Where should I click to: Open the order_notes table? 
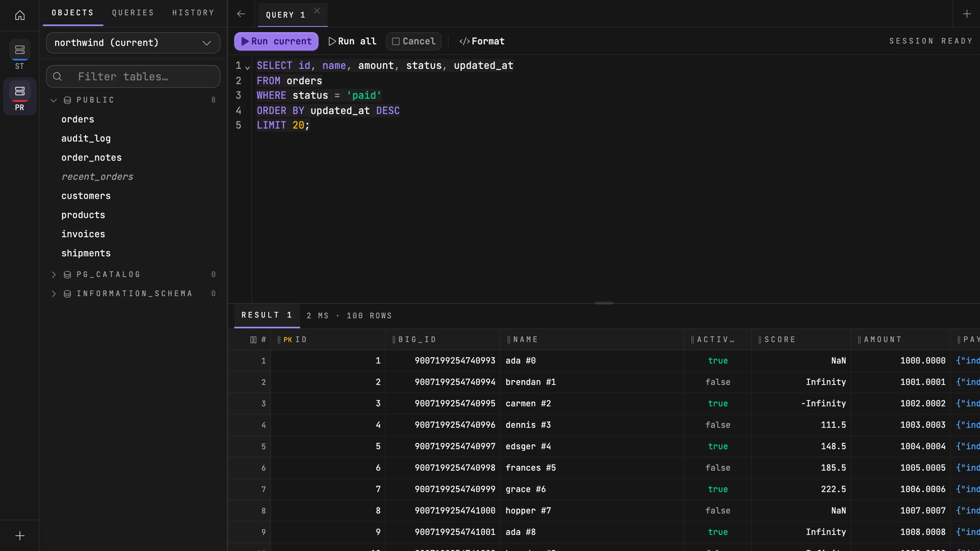coord(91,158)
